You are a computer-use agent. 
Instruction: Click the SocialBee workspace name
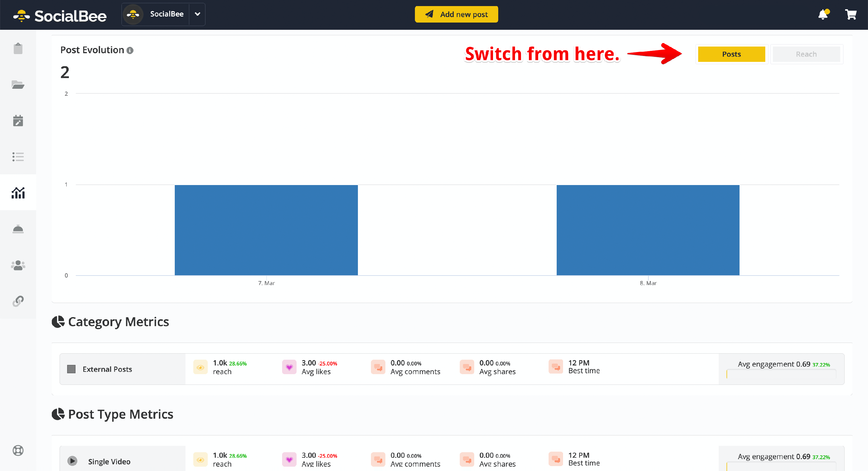click(x=167, y=14)
